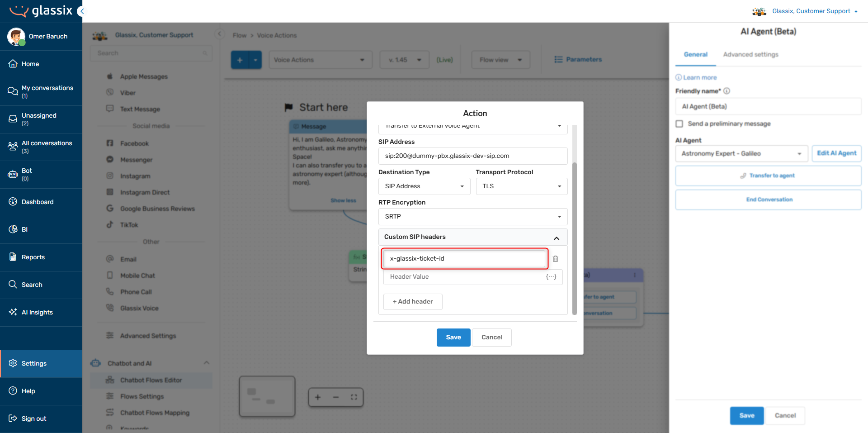868x433 pixels.
Task: Collapse the Custom SIP headers section
Action: [557, 238]
